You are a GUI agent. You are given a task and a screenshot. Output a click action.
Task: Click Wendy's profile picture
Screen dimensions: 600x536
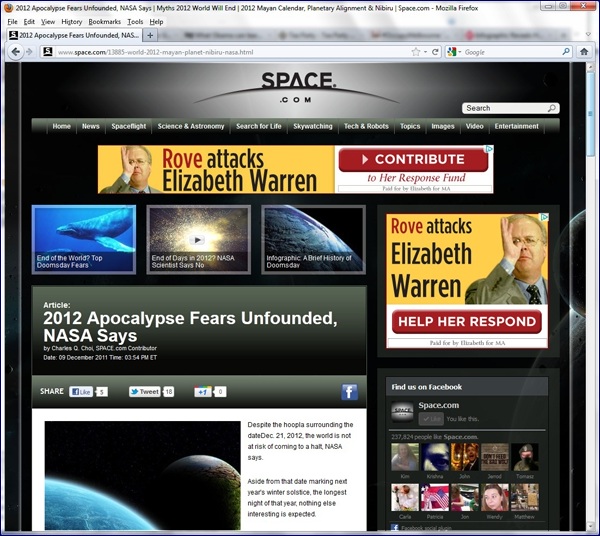pos(495,497)
